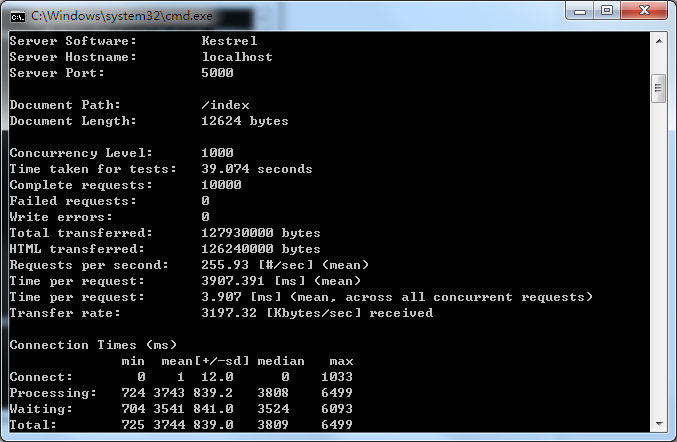This screenshot has width=677, height=442.
Task: Click the time taken value 39.074 seconds
Action: (257, 169)
